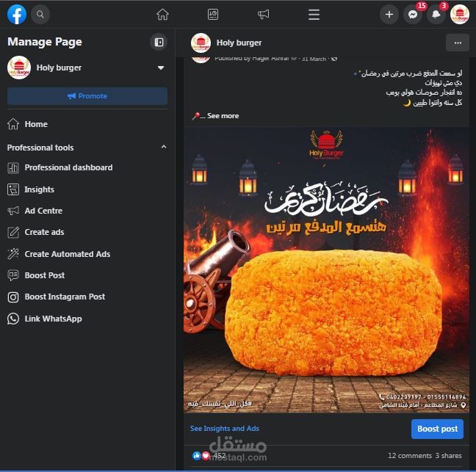The height and width of the screenshot is (472, 476).
Task: Open the notifications bell icon
Action: click(x=436, y=14)
